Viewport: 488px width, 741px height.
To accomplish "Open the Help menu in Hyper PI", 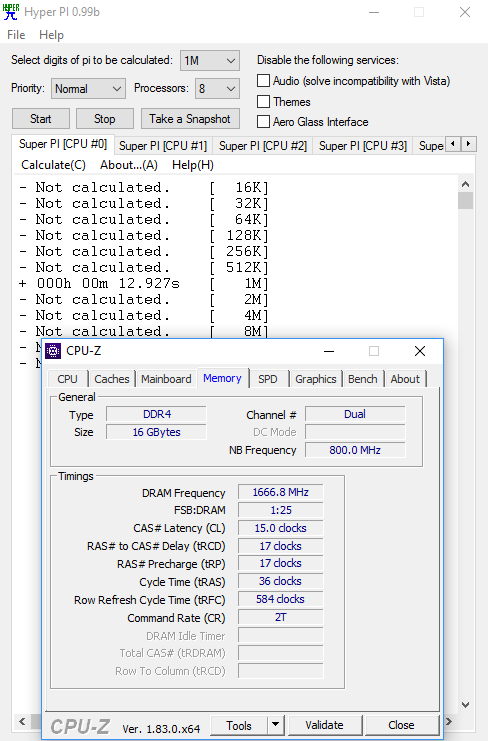I will (x=51, y=35).
